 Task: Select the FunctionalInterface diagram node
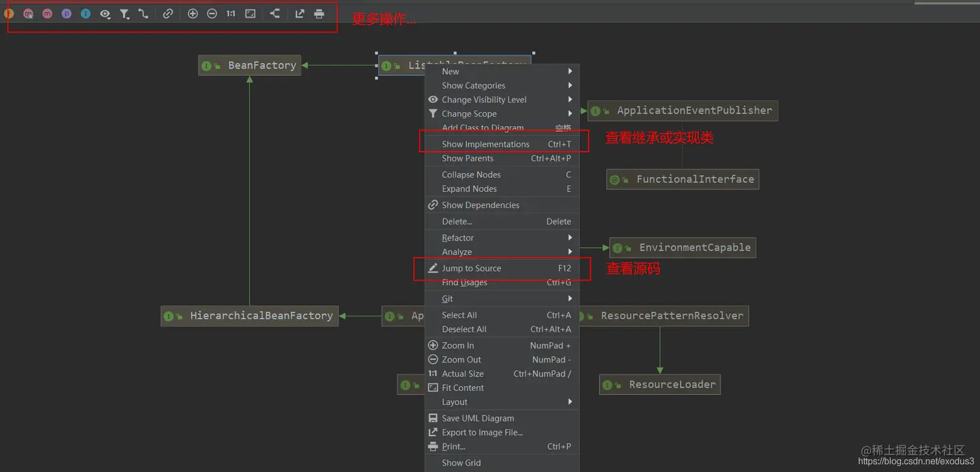click(682, 180)
